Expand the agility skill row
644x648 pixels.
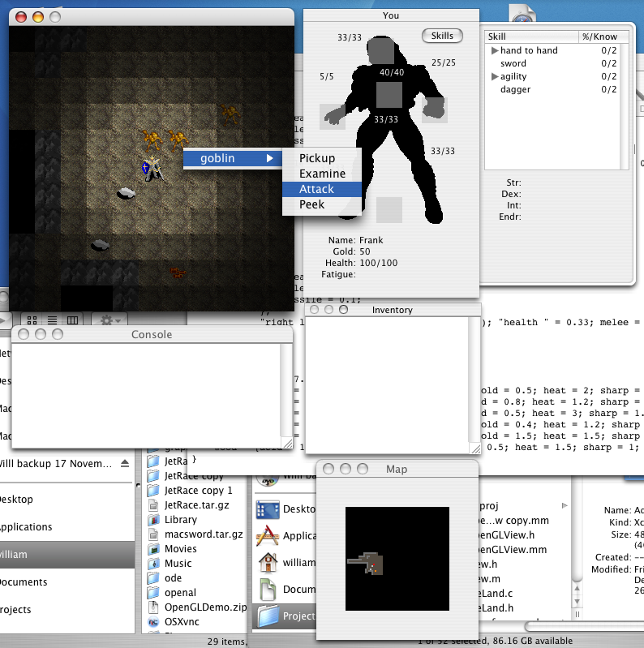494,77
